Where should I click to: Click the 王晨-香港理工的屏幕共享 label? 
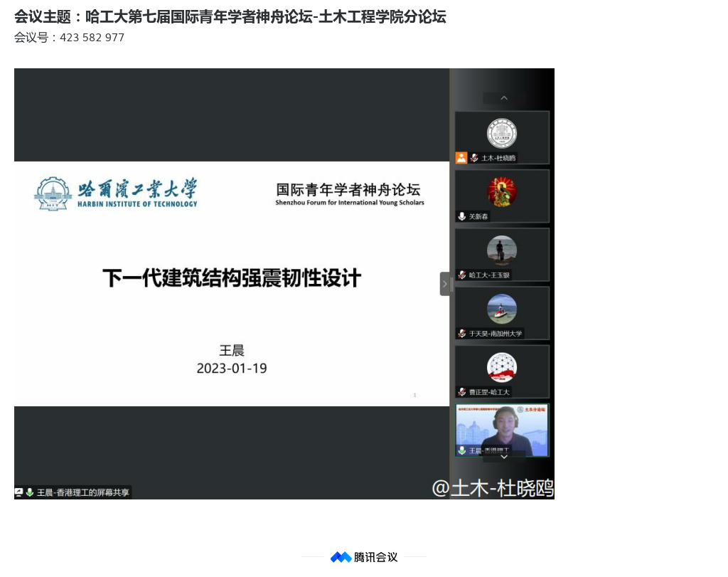click(x=82, y=492)
